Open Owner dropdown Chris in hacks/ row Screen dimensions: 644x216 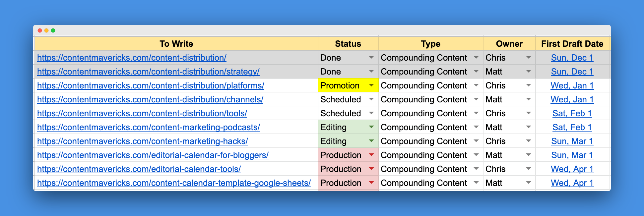[529, 141]
